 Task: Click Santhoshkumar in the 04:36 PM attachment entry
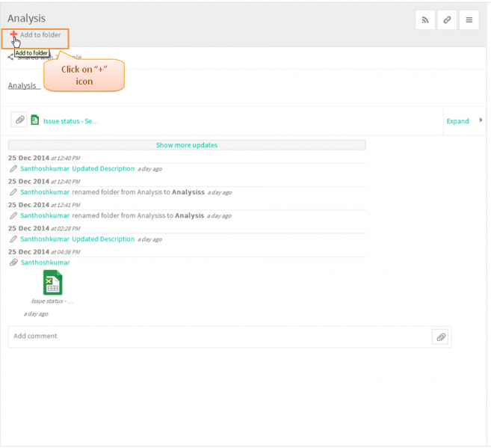[46, 263]
